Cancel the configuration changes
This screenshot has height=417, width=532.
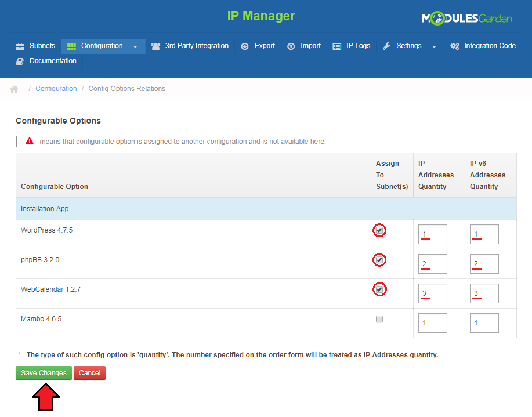(89, 372)
